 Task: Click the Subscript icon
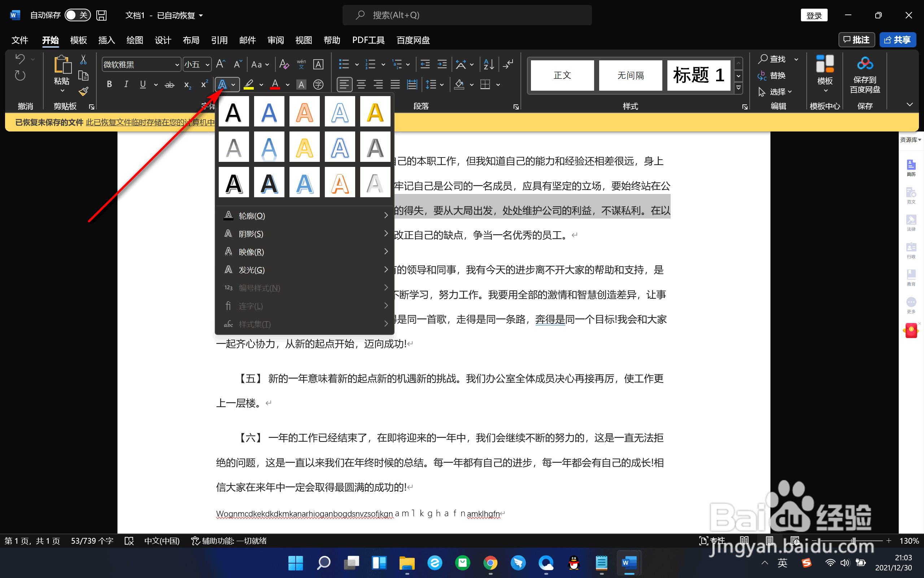(x=187, y=85)
